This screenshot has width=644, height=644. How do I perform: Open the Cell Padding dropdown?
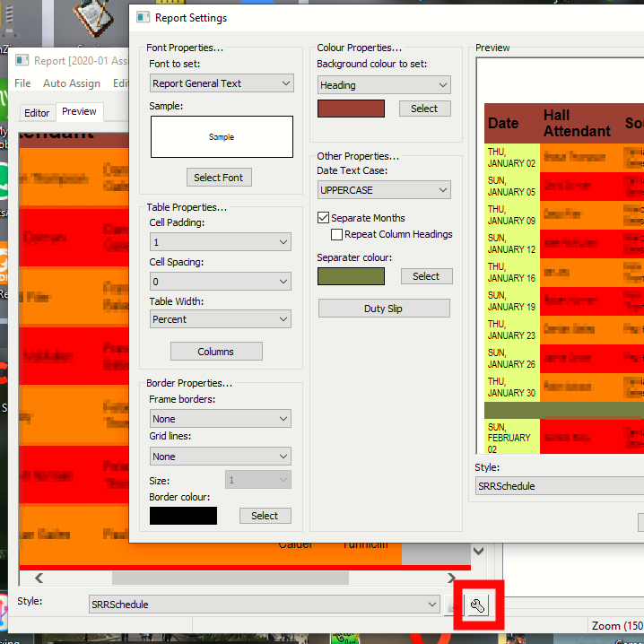pos(220,242)
